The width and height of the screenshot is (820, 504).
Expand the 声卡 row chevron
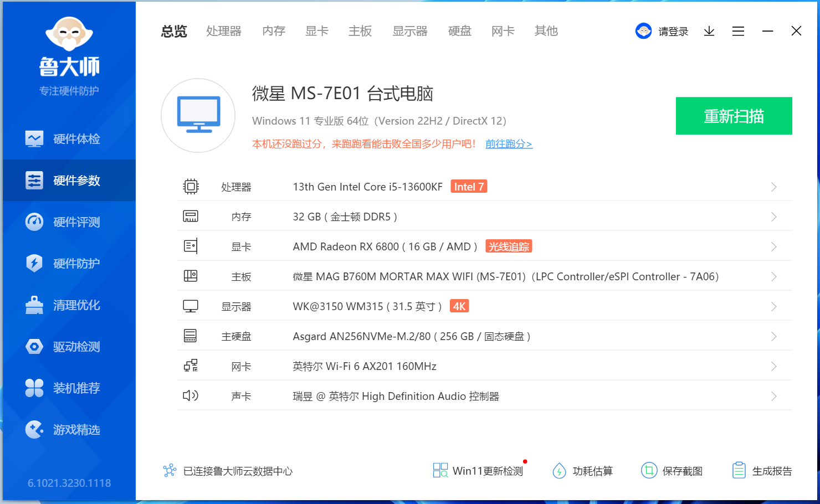774,397
